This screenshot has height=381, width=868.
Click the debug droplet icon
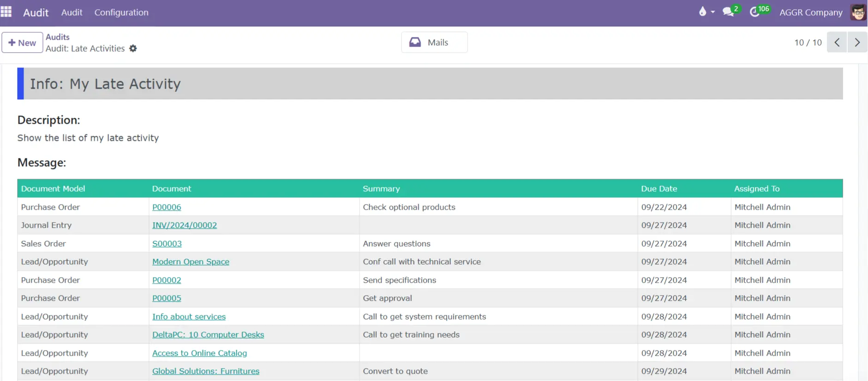tap(702, 12)
